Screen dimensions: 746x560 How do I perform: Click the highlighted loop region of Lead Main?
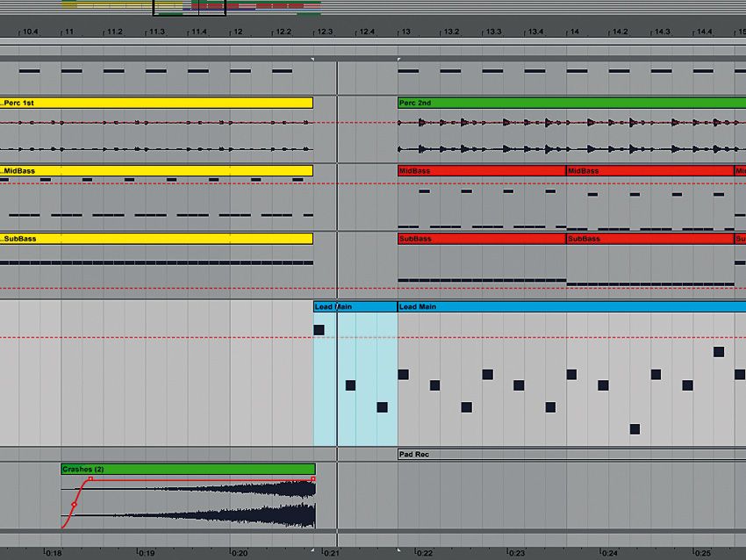click(351, 377)
